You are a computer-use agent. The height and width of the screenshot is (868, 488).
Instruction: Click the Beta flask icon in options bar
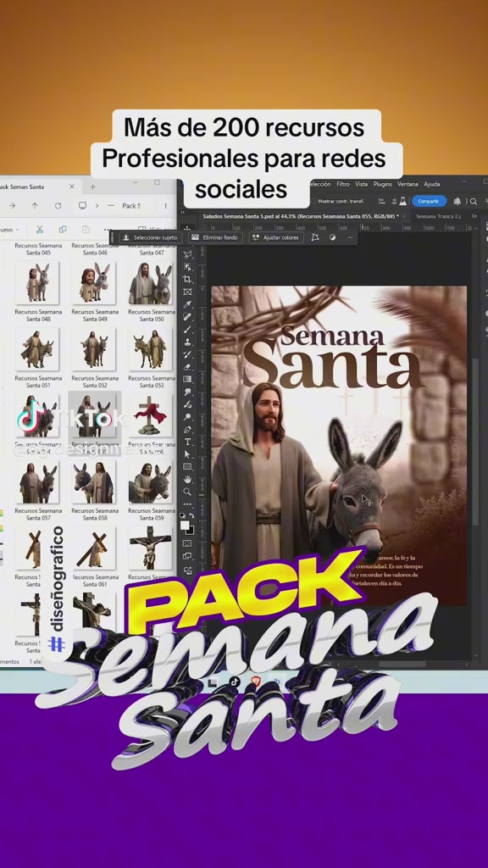click(x=402, y=201)
